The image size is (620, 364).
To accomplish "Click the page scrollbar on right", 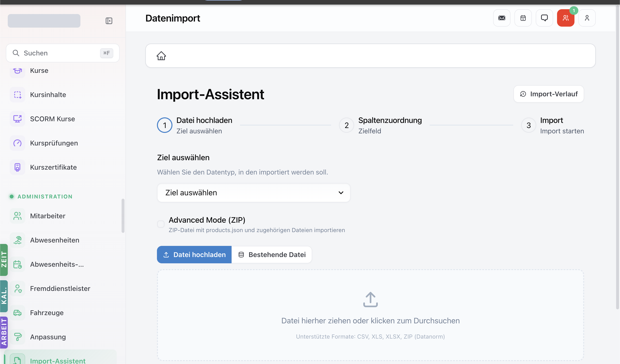I will coord(617,157).
